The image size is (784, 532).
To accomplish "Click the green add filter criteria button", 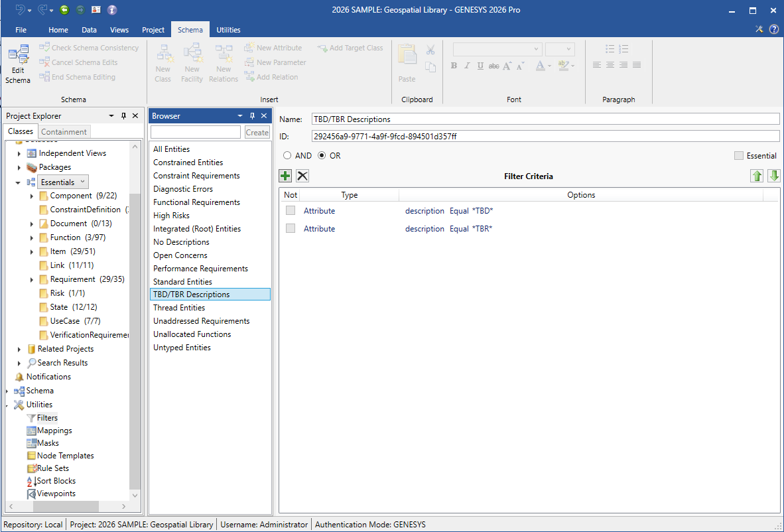I will point(285,176).
